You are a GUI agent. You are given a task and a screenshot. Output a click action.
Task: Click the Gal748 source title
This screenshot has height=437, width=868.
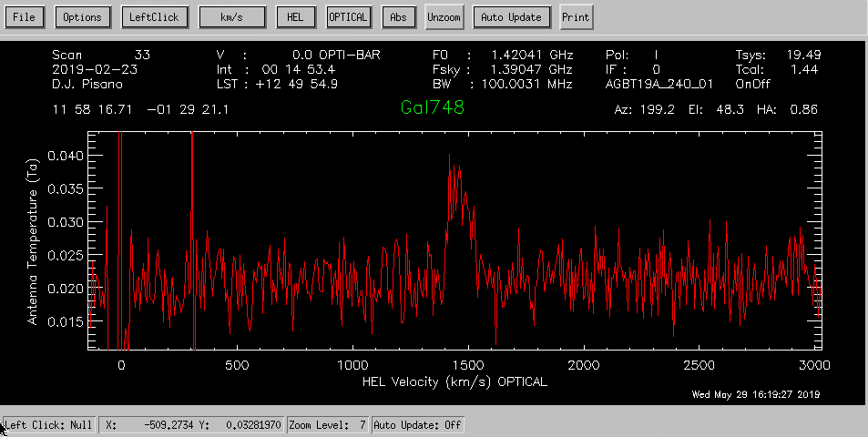[433, 108]
